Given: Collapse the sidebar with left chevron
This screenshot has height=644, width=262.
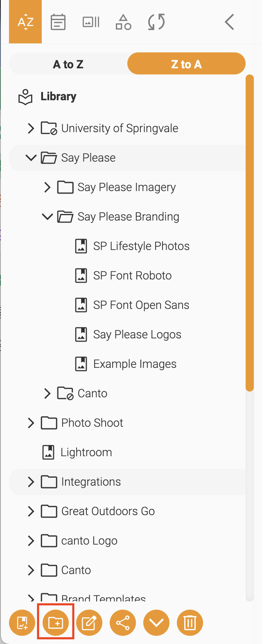Looking at the screenshot, I should [x=229, y=22].
